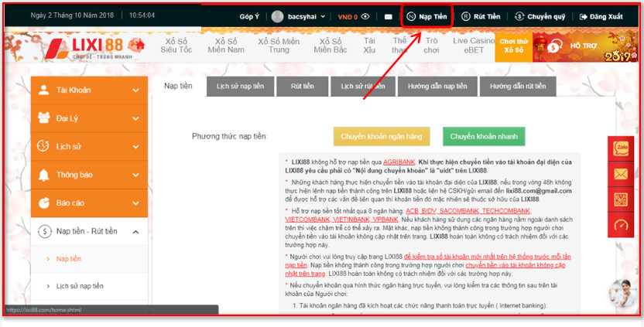Screen dimensions: 644x327
Task: Switch to Lịch sử nạp tiền tab
Action: [240, 86]
